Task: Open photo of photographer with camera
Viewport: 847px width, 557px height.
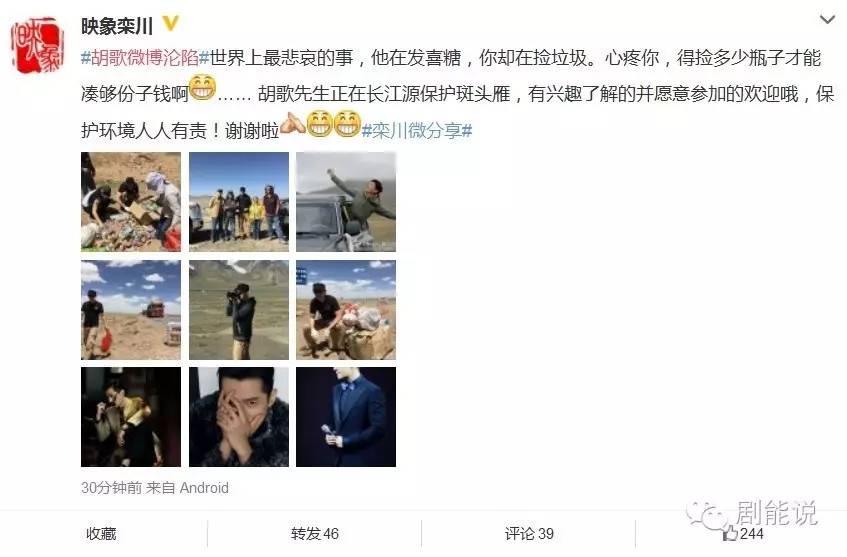Action: coord(239,310)
